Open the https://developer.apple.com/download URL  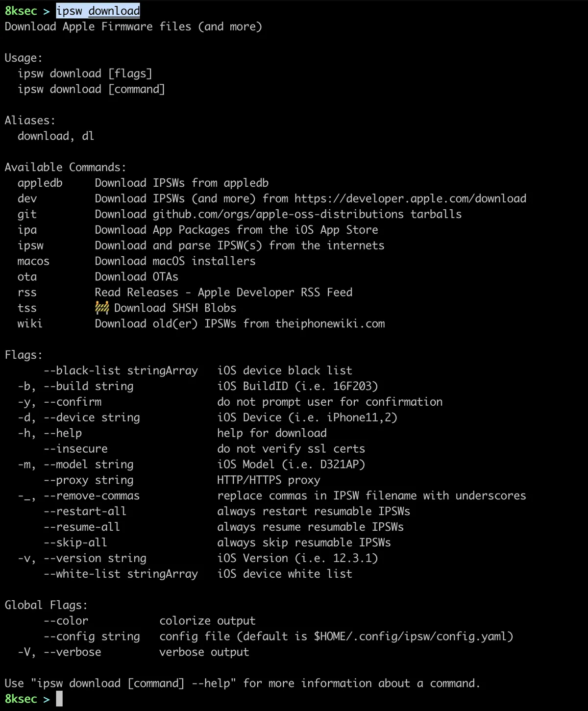[x=410, y=198]
